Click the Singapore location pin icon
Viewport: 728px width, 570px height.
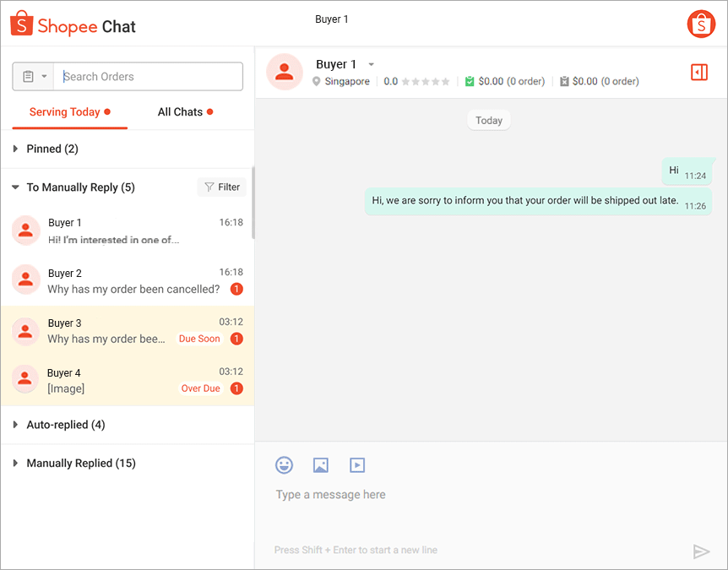316,82
